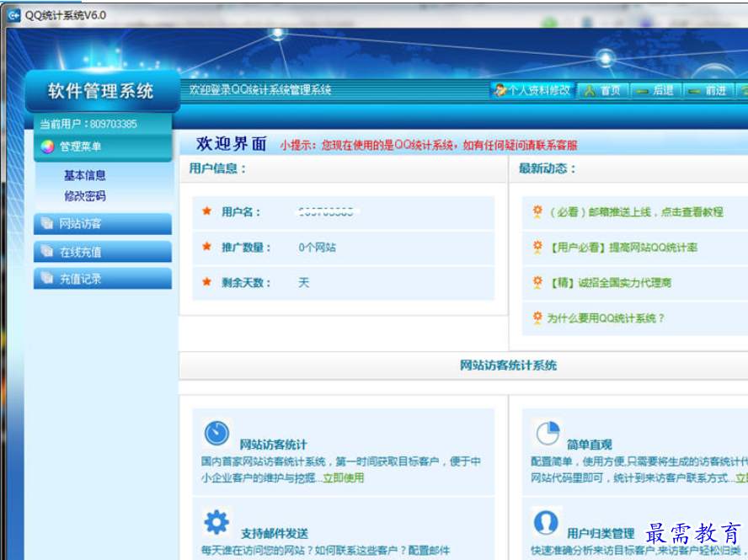Click the page icon beside 在线充值

[47, 252]
